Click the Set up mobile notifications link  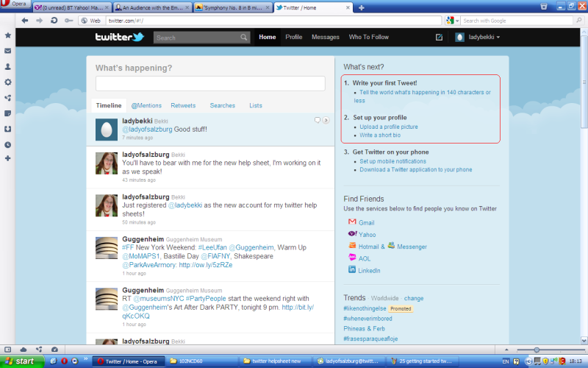tap(392, 161)
